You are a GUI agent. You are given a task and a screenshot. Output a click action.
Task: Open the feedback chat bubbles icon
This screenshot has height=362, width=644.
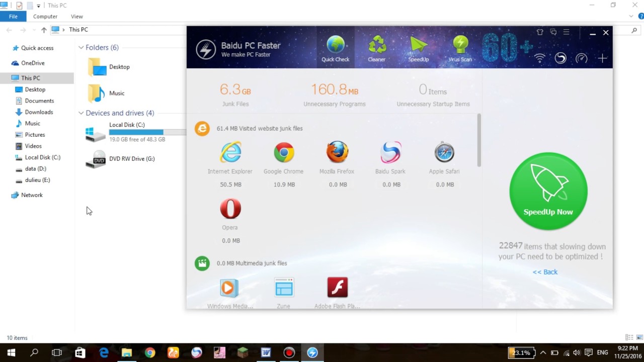(553, 32)
